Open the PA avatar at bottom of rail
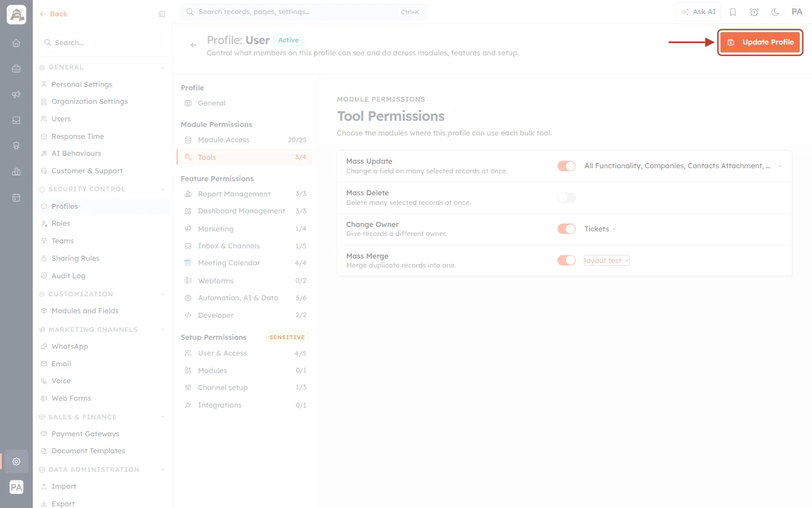Image resolution: width=812 pixels, height=508 pixels. [16, 487]
